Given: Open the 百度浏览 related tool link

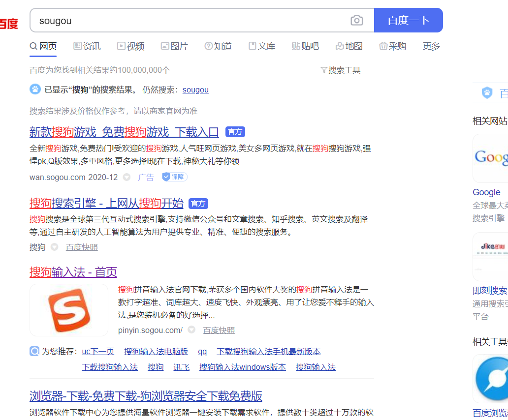Looking at the screenshot, I should (x=490, y=413).
